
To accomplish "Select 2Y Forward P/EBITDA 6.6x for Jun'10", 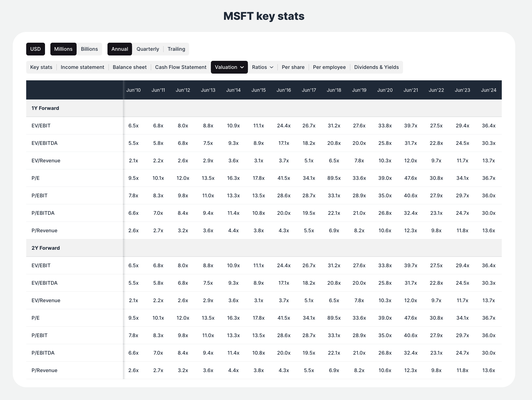I will 133,353.
